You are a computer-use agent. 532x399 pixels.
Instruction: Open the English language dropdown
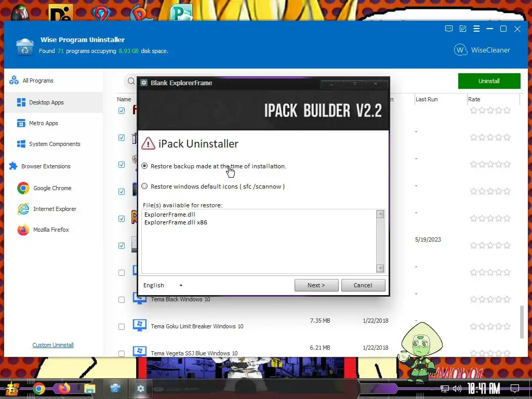tap(163, 285)
